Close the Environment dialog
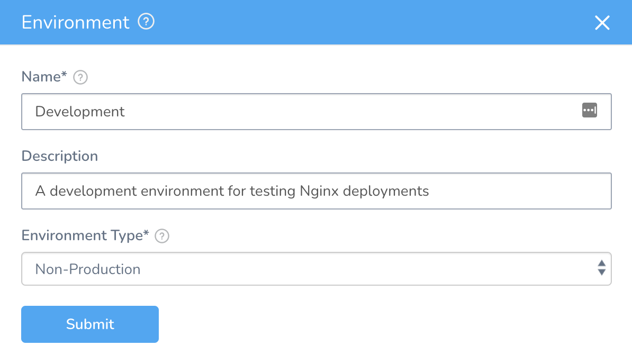The width and height of the screenshot is (632, 364). pos(602,23)
